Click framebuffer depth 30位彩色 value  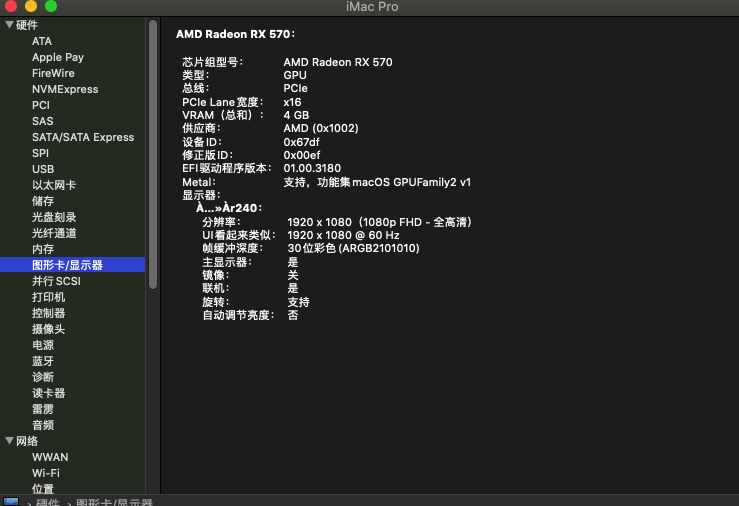(353, 248)
